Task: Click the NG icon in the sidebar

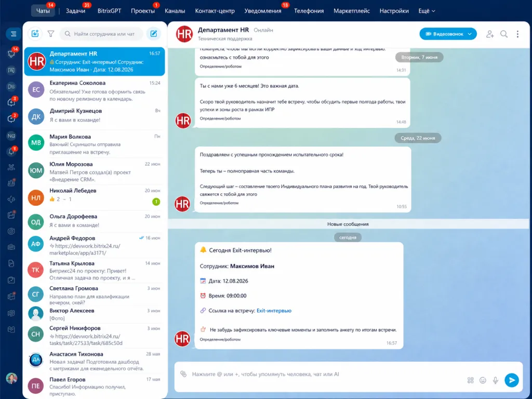Action: coord(11,136)
